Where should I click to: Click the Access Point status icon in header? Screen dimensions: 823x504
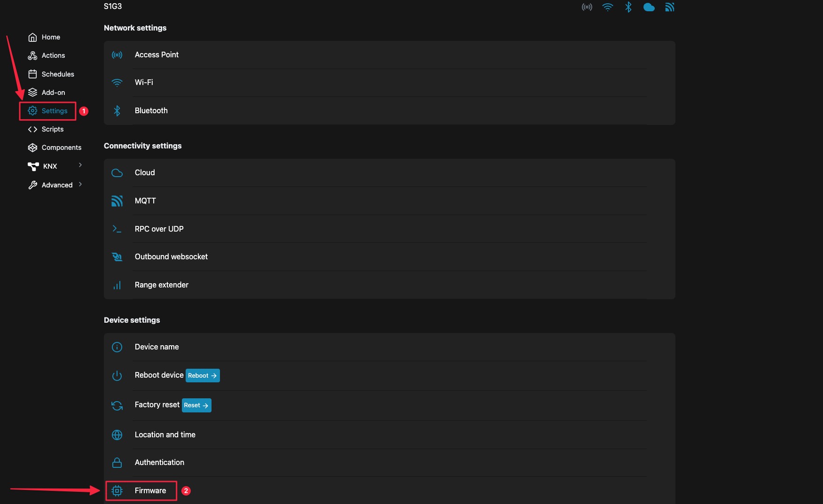(587, 7)
